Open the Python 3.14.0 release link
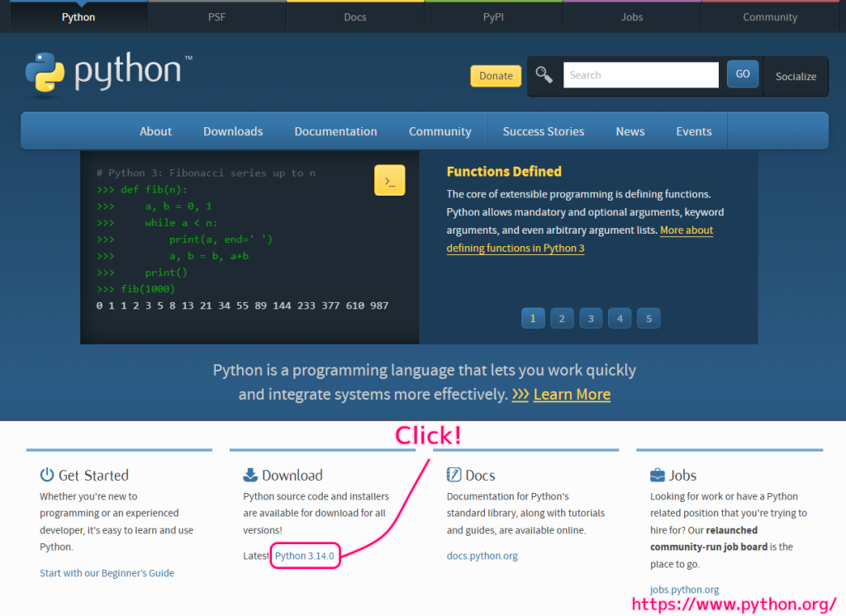 304,555
